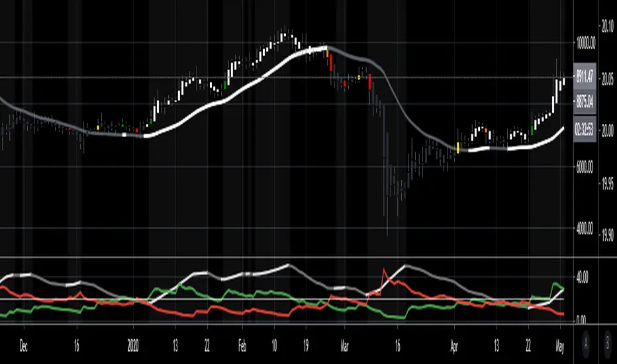Click the 6000.00 price axis label
The height and width of the screenshot is (364, 617).
[585, 167]
